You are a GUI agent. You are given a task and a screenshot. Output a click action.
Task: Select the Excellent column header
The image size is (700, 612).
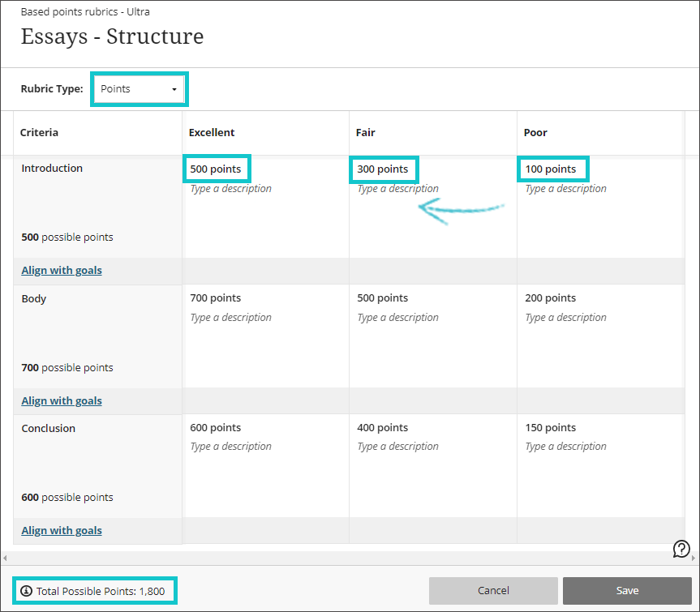click(x=212, y=132)
